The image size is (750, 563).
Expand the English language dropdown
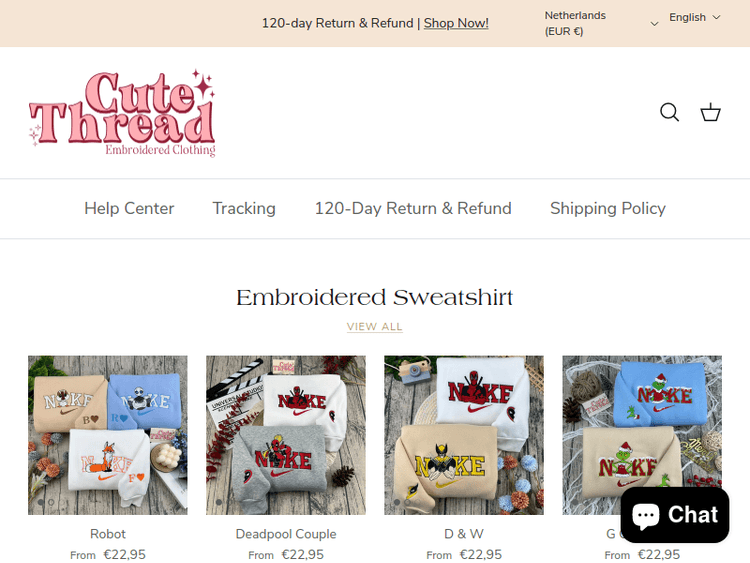695,17
